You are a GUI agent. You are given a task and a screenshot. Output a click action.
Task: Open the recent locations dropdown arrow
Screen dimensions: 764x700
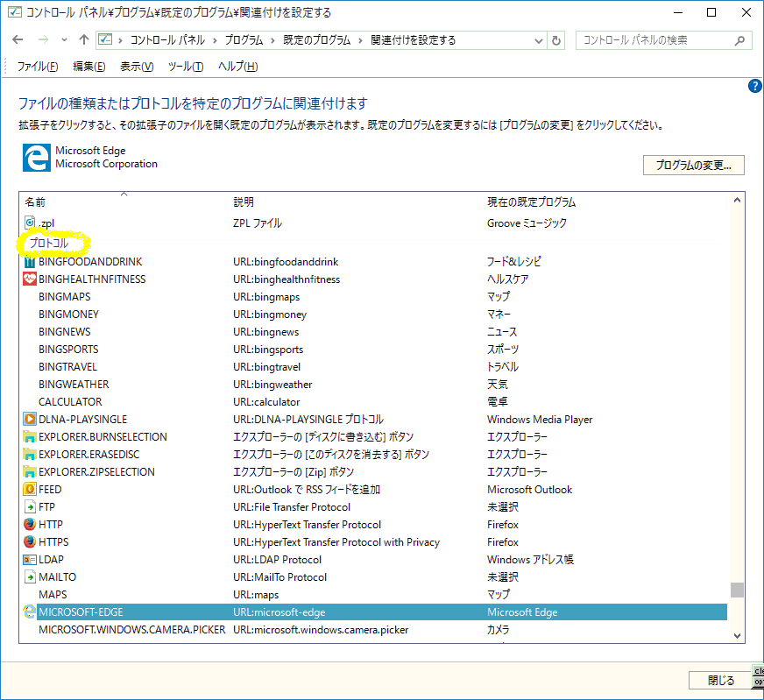(x=64, y=40)
